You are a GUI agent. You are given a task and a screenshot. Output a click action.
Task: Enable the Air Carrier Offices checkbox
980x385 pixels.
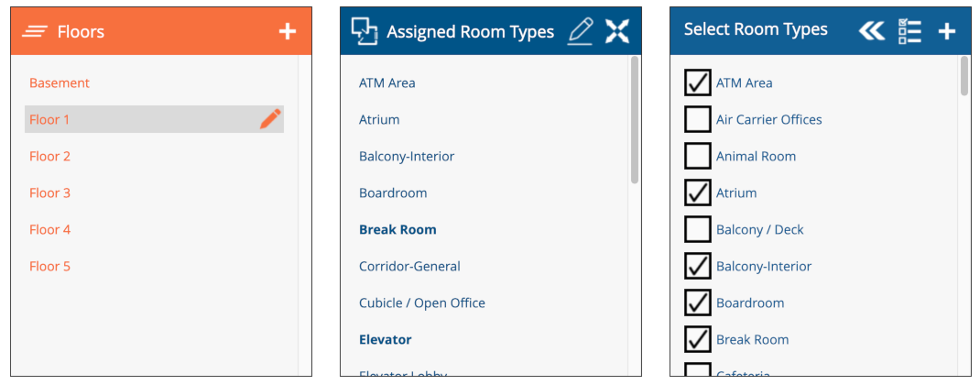click(x=698, y=119)
